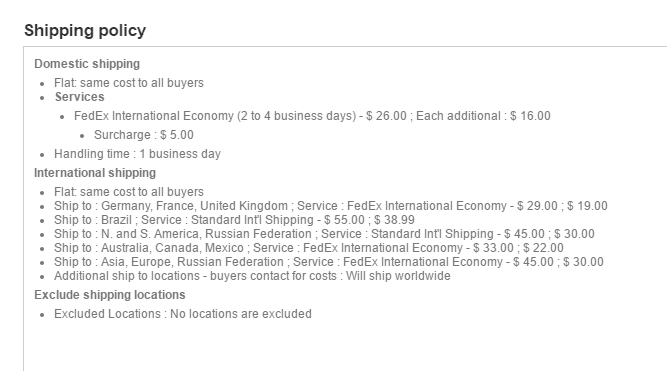Select the Australia, Canada, Mexico line

tap(309, 248)
